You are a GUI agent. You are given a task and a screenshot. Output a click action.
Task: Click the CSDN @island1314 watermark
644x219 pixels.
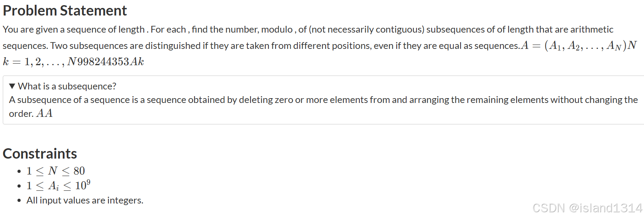(587, 208)
